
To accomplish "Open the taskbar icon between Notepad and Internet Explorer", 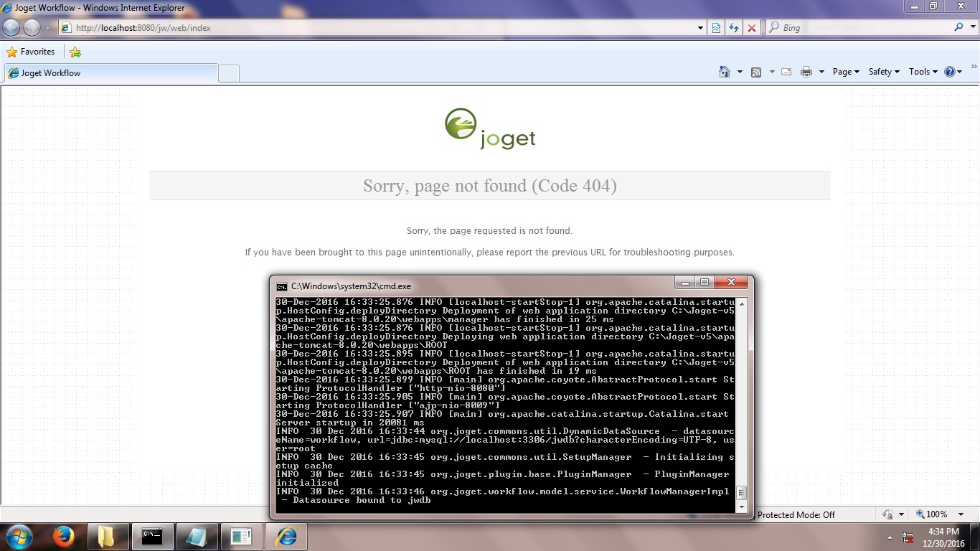I will click(241, 537).
